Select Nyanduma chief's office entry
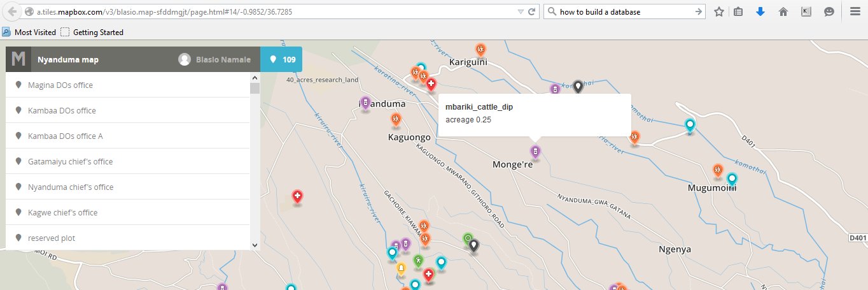Viewport: 868px width, 290px height. pyautogui.click(x=128, y=187)
